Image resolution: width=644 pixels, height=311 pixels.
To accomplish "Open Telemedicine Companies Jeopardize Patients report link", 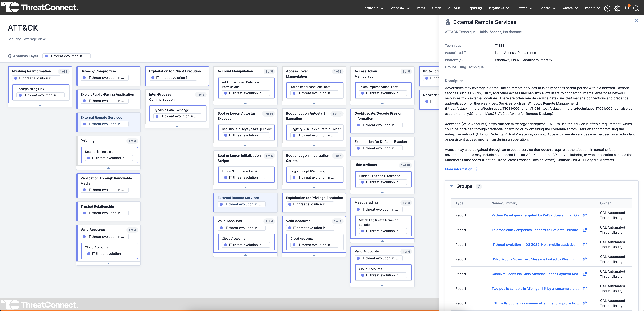I will (536, 230).
